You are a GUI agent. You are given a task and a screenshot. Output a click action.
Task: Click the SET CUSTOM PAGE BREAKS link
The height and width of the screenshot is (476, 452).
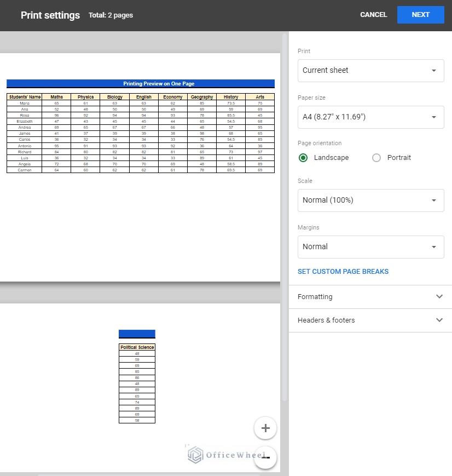(x=343, y=271)
